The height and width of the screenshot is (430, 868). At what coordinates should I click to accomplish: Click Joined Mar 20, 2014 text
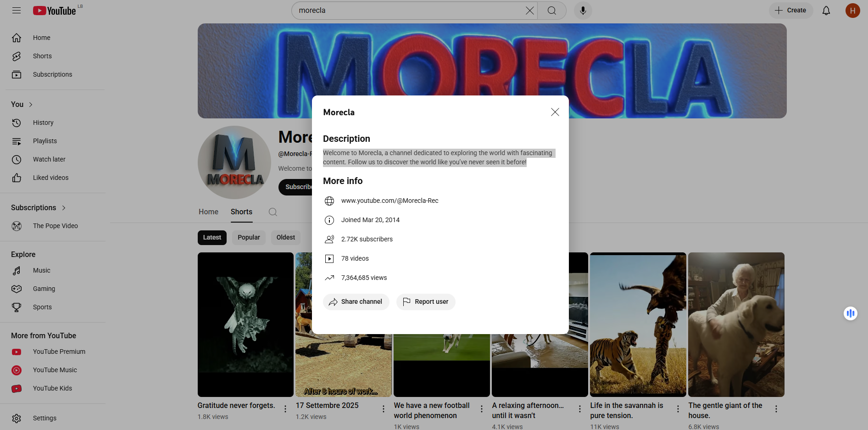click(370, 220)
